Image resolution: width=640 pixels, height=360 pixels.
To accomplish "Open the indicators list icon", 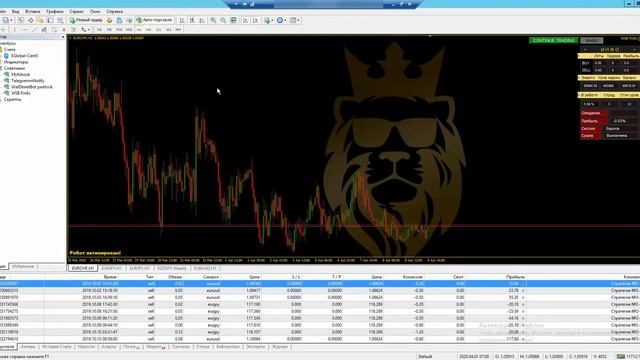I will (x=267, y=20).
